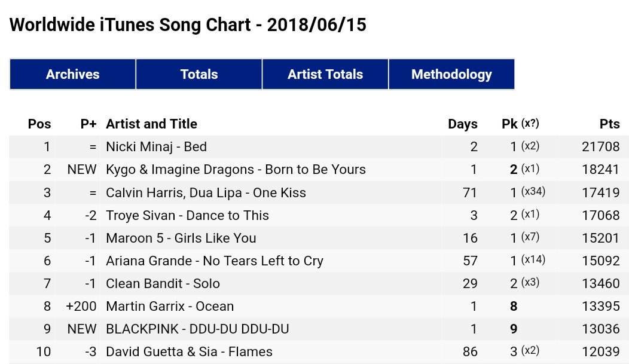Open the Artist Totals tab
The image size is (629, 364).
click(325, 74)
